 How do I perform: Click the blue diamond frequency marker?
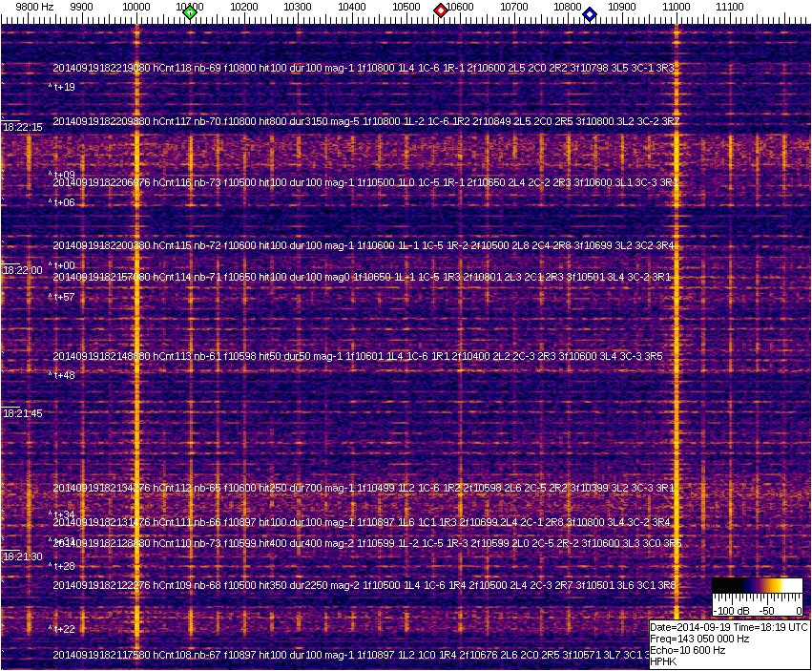point(590,14)
